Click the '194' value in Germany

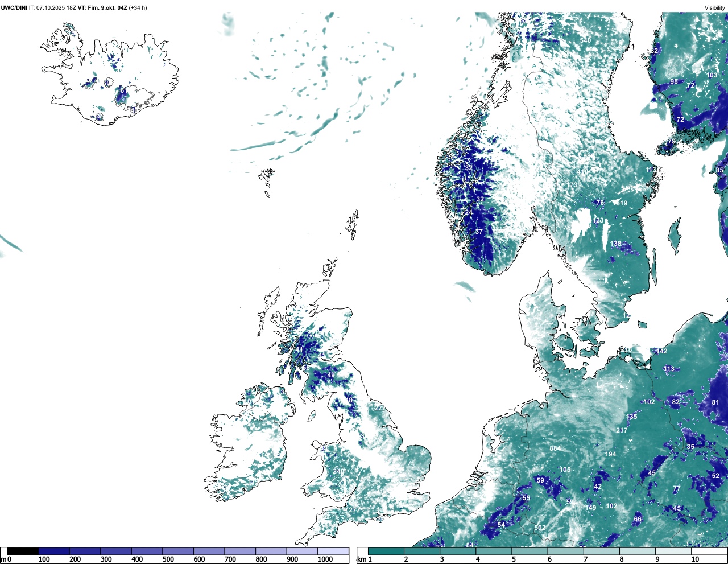[610, 454]
